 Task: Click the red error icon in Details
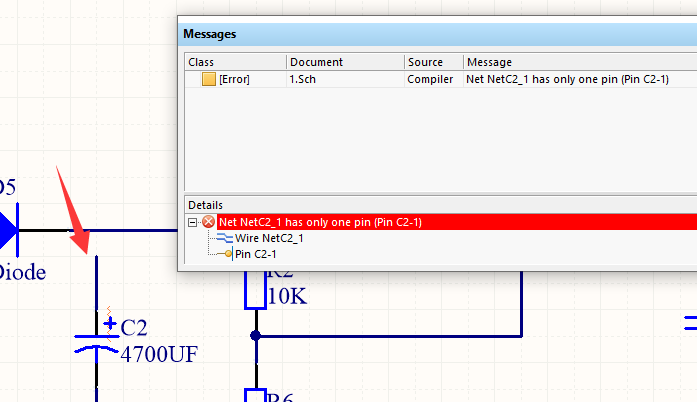click(x=208, y=222)
